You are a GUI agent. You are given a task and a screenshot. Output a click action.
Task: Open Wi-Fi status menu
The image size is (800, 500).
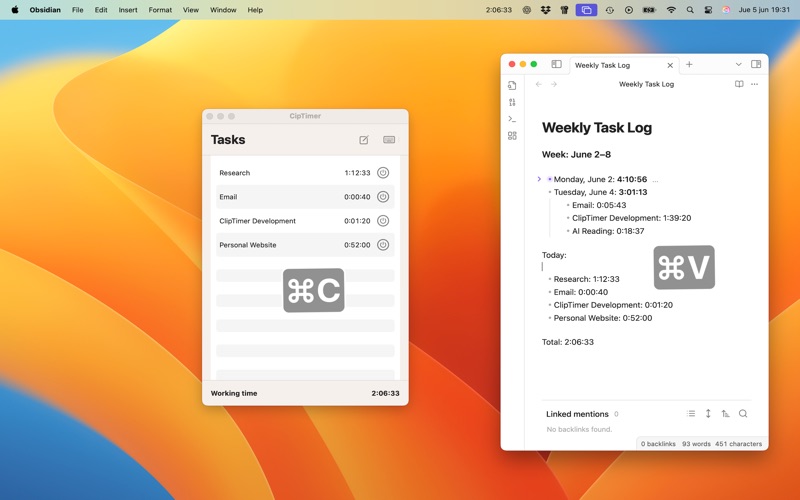(x=671, y=10)
